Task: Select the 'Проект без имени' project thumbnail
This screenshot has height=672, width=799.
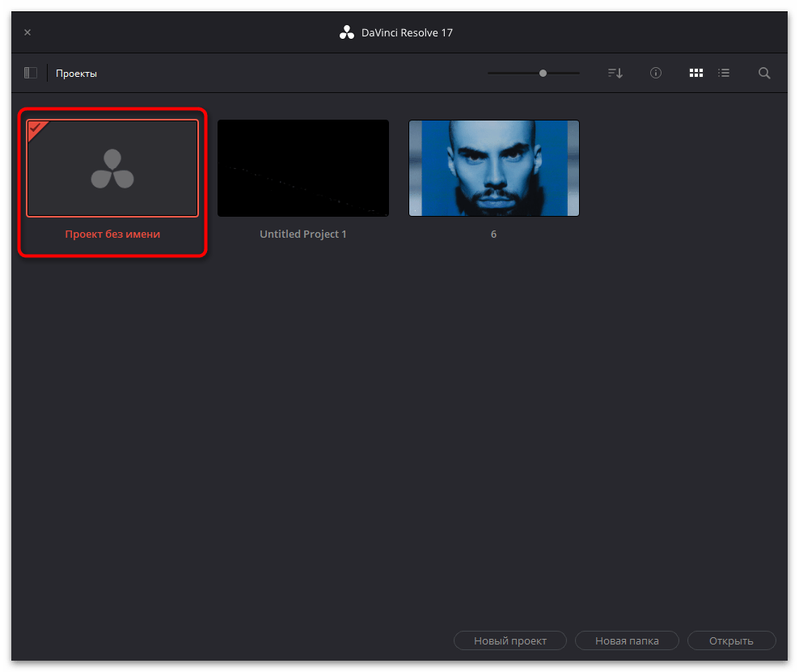Action: pyautogui.click(x=112, y=168)
